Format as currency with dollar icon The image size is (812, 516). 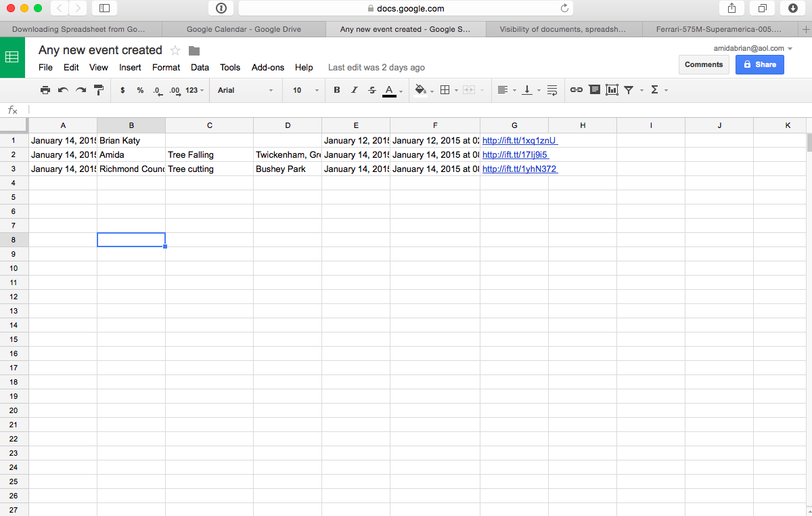(x=122, y=90)
